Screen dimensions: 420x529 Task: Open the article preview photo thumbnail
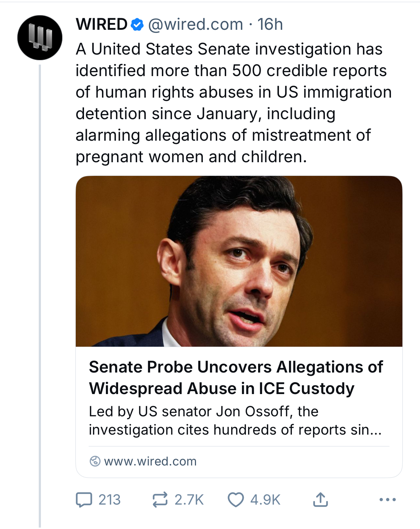pyautogui.click(x=239, y=261)
